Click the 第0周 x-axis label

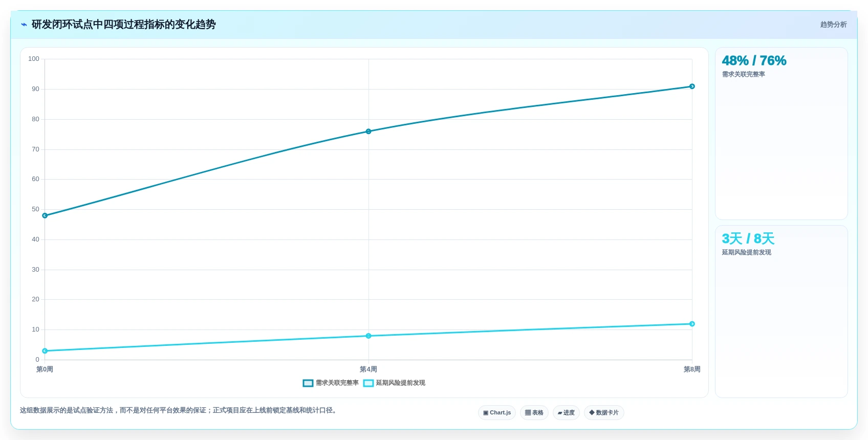tap(45, 369)
